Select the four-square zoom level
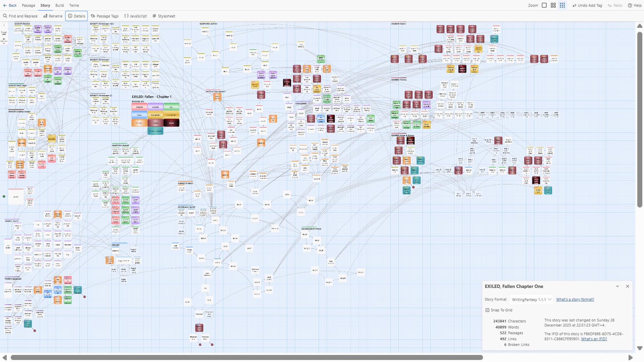Viewport: 644px width, 362px height. click(x=553, y=5)
